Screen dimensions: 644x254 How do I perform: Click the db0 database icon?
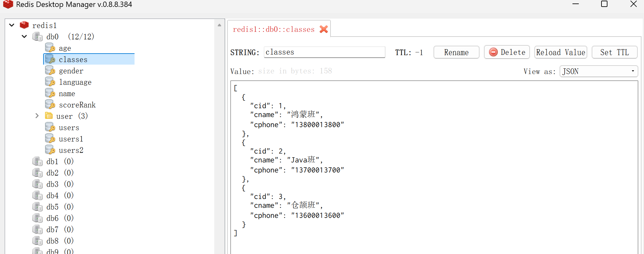37,37
